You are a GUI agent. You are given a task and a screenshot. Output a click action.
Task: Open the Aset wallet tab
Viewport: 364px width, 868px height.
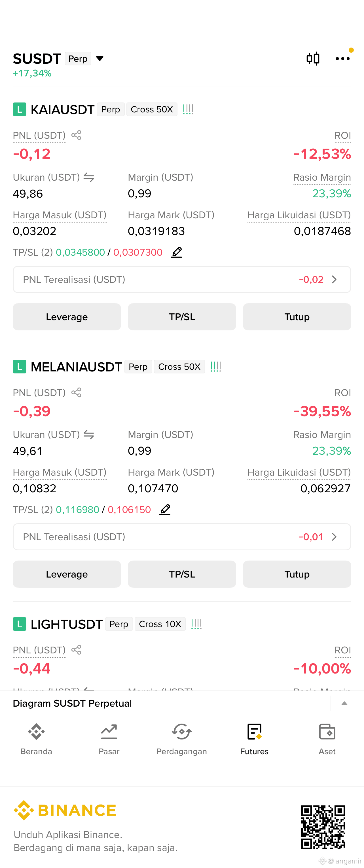pos(327,739)
